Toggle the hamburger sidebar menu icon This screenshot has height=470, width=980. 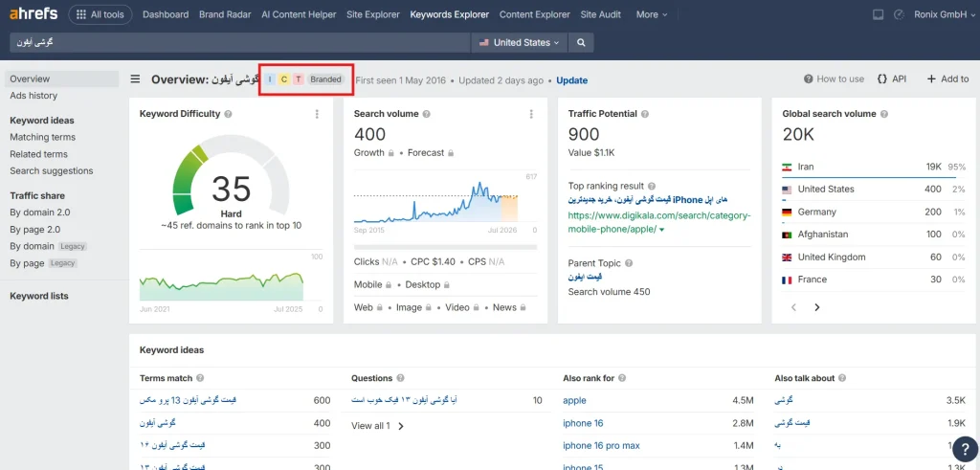135,79
